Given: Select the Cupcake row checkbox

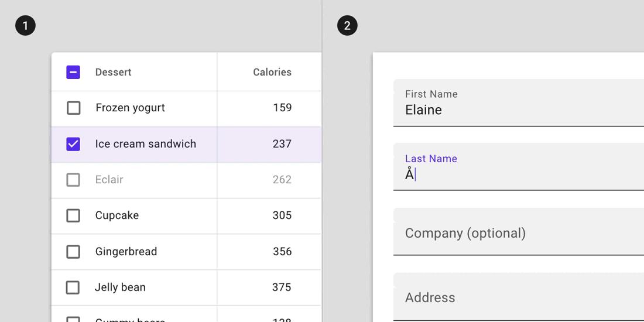Looking at the screenshot, I should click(x=73, y=215).
